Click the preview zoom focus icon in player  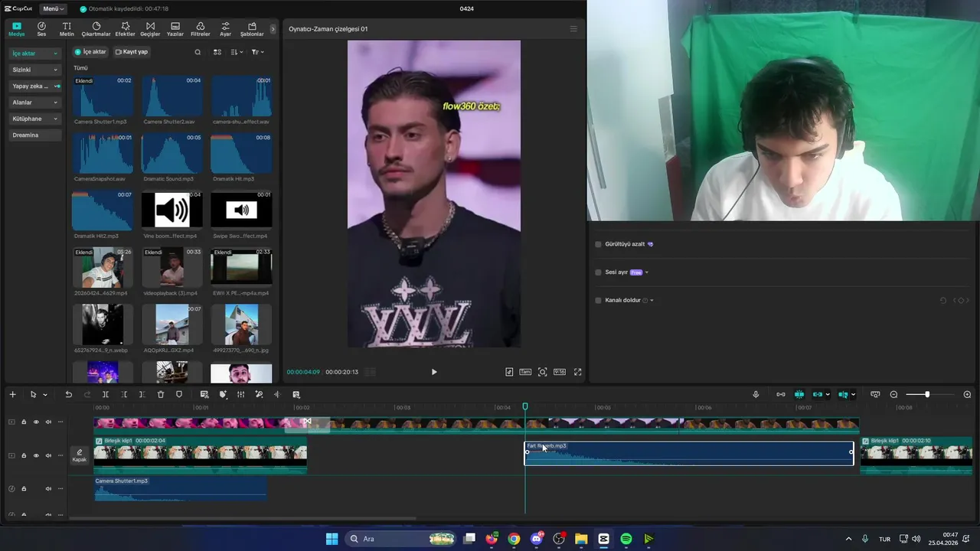tap(543, 372)
